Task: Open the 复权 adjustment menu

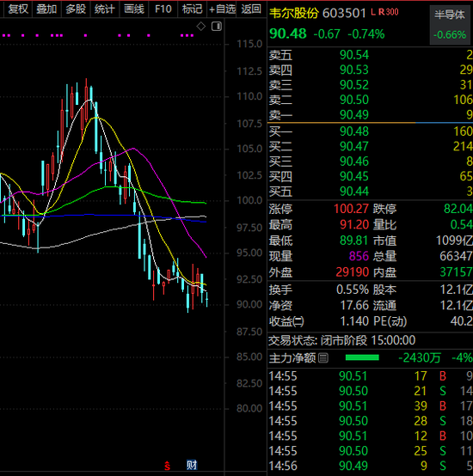Action: click(x=18, y=9)
